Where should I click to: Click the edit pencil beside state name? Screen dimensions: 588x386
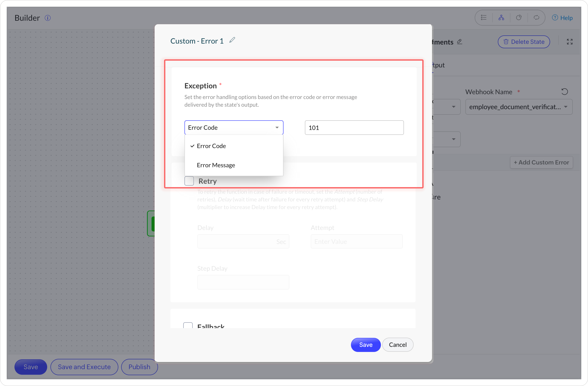click(460, 42)
